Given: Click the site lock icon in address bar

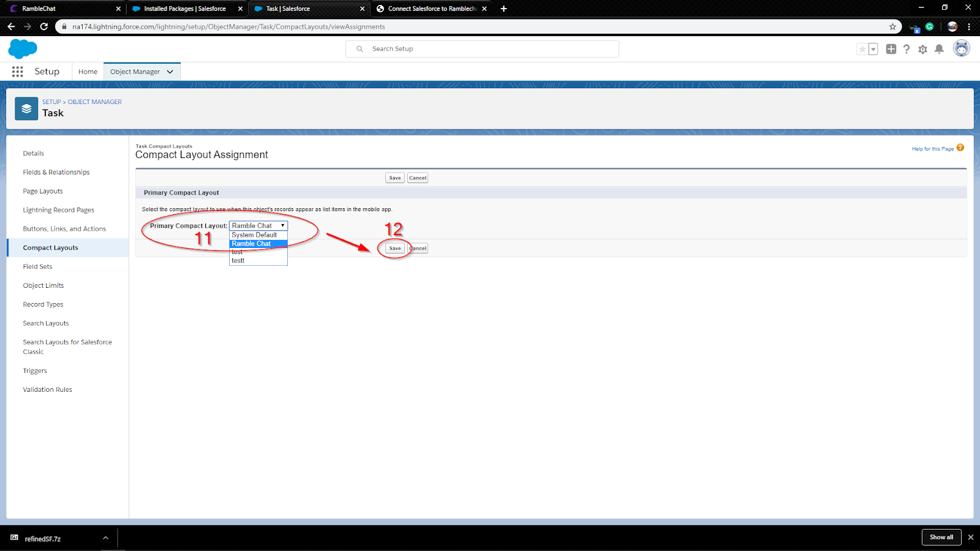Looking at the screenshot, I should (64, 26).
